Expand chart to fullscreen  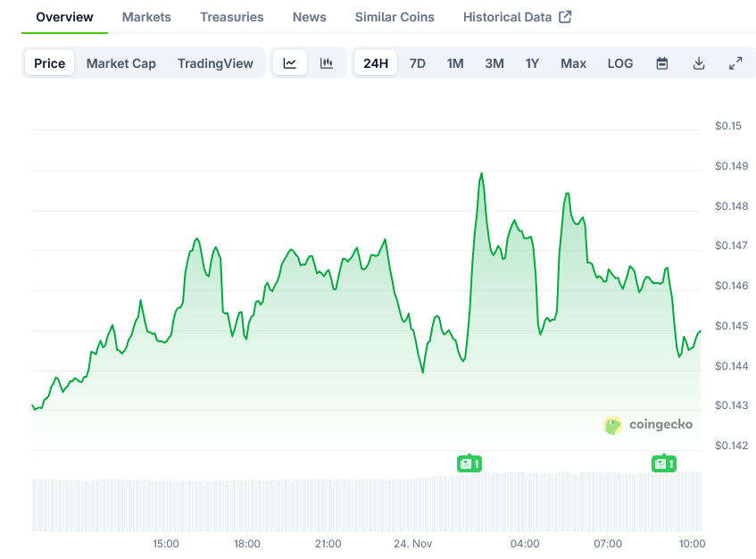735,63
